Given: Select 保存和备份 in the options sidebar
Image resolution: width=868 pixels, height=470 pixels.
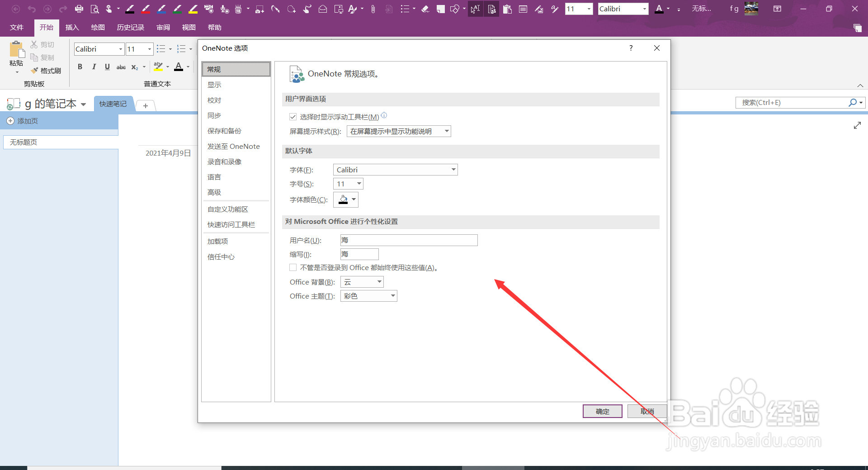Looking at the screenshot, I should coord(236,131).
